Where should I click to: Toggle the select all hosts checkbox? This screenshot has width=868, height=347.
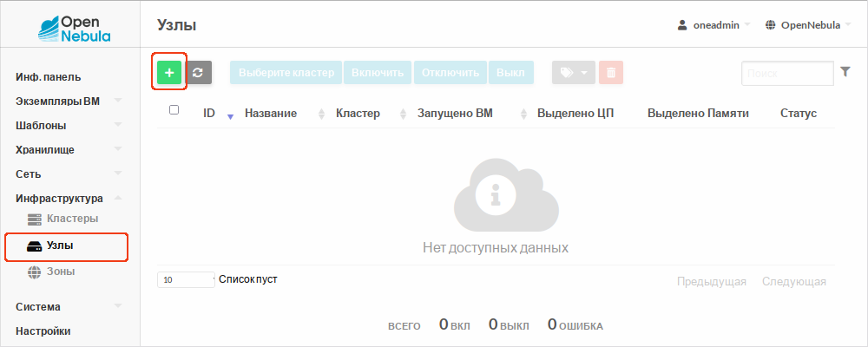[174, 110]
